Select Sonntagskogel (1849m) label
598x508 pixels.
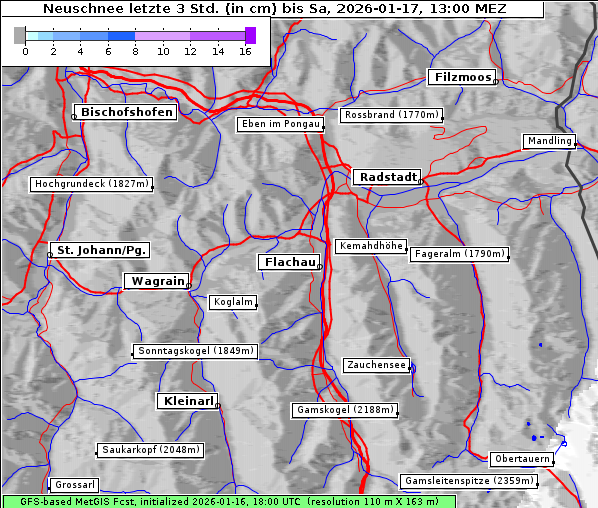[195, 351]
